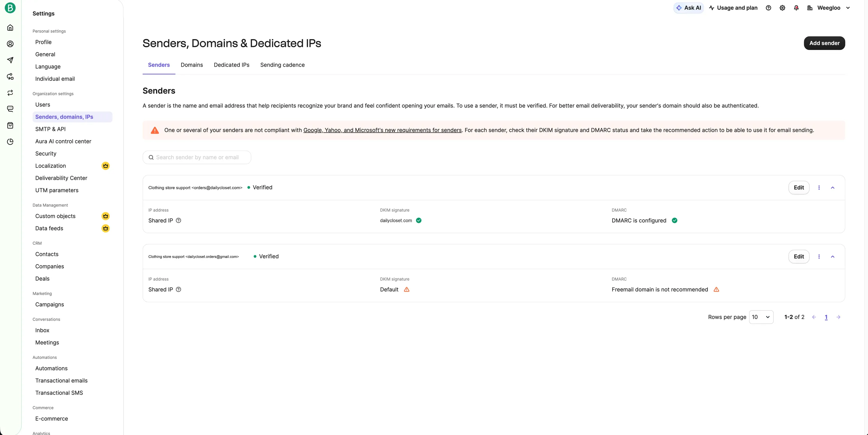Click warning icon beside Freemail domain message
868x435 pixels.
(x=716, y=290)
